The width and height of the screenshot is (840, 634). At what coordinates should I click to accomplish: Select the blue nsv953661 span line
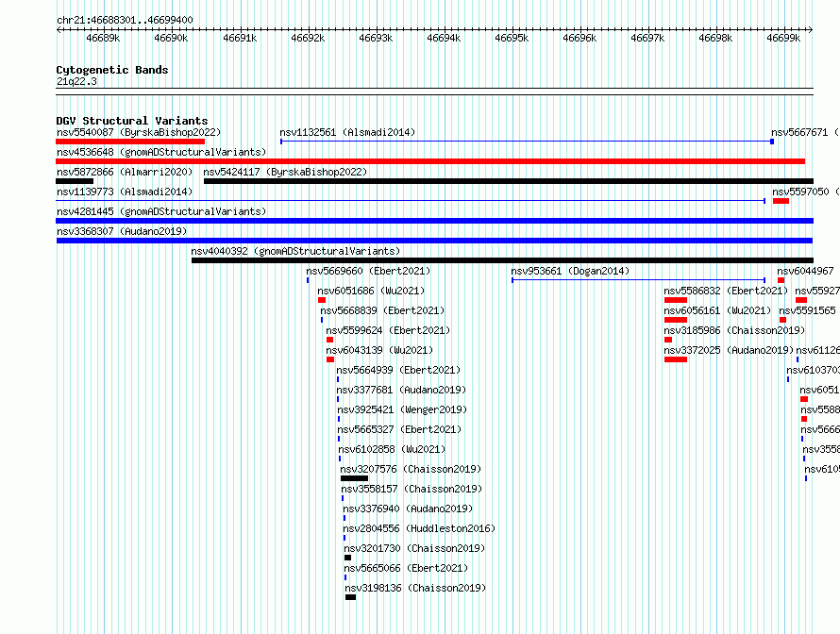point(639,280)
